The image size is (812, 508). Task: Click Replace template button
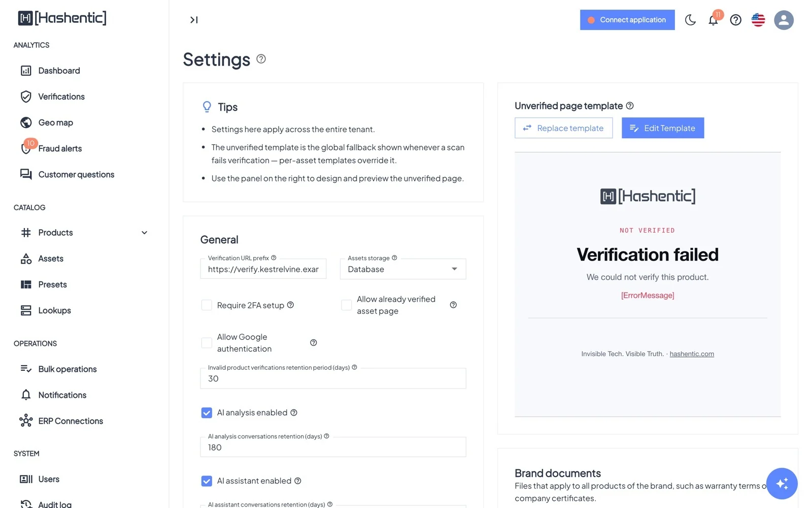coord(563,128)
